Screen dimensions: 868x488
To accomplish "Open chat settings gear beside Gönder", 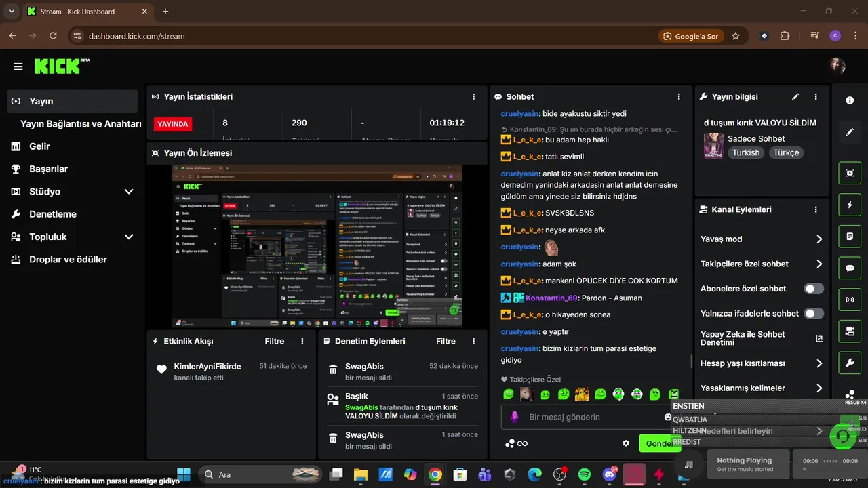I will point(626,443).
